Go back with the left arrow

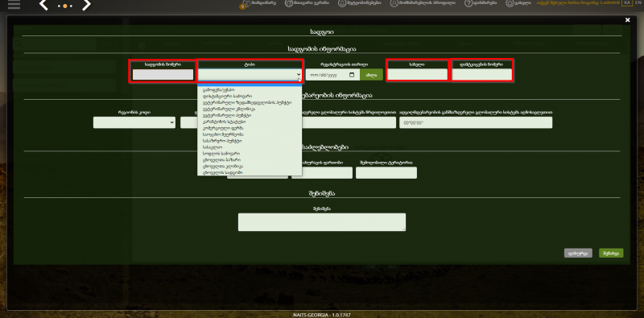[x=43, y=5]
